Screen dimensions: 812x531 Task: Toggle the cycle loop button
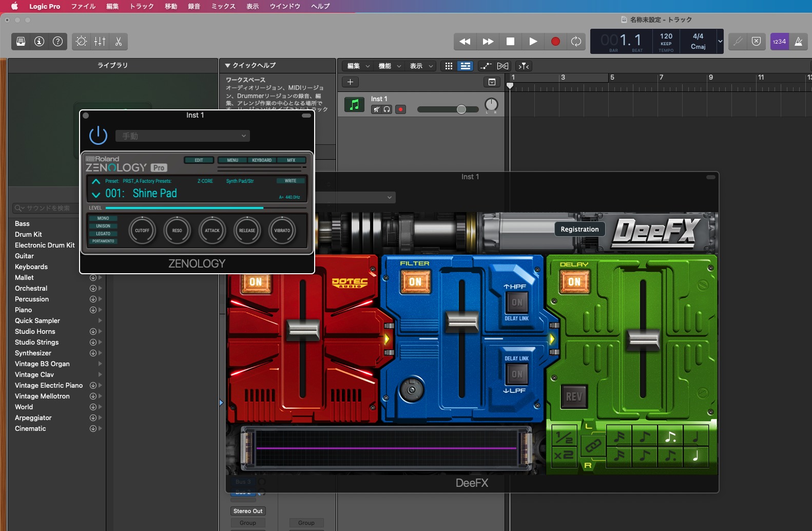point(576,42)
